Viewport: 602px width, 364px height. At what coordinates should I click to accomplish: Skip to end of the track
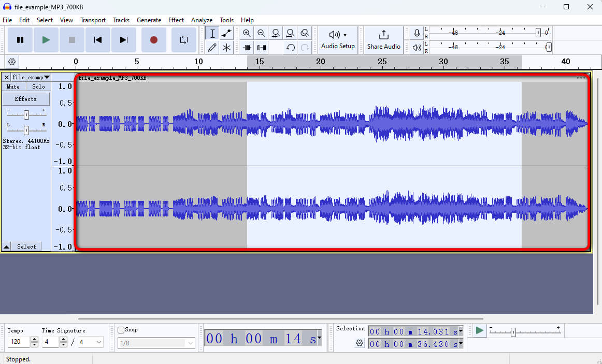click(x=124, y=40)
